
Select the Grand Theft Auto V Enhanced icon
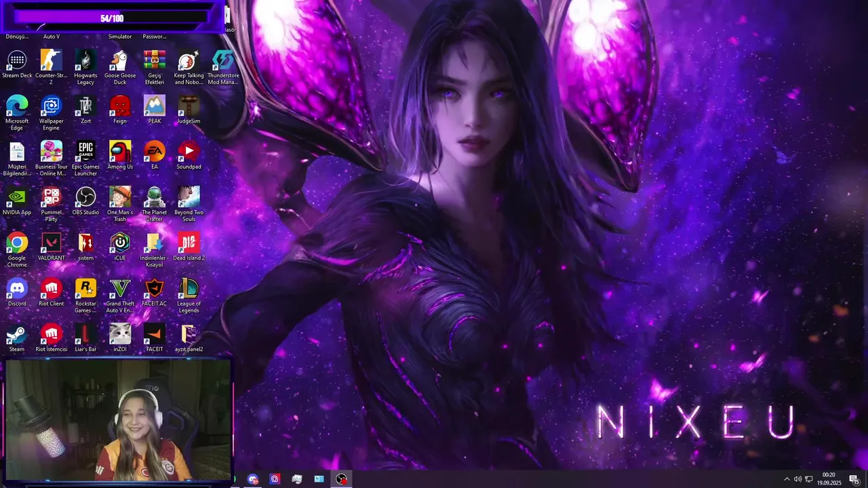[x=120, y=294]
